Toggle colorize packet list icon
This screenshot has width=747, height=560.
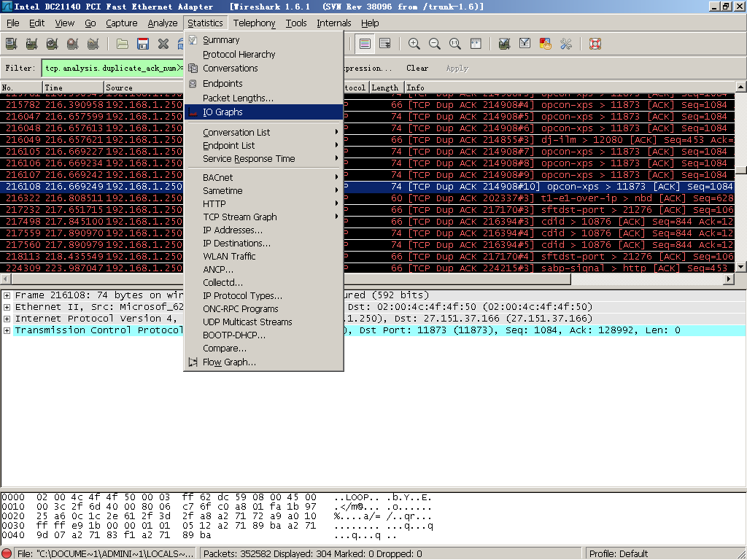365,44
